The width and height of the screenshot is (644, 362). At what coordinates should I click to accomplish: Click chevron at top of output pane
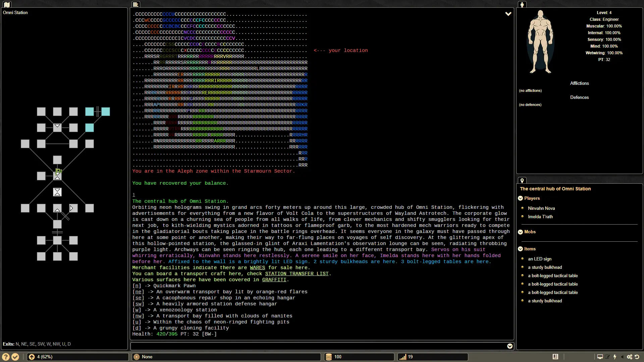(x=508, y=14)
